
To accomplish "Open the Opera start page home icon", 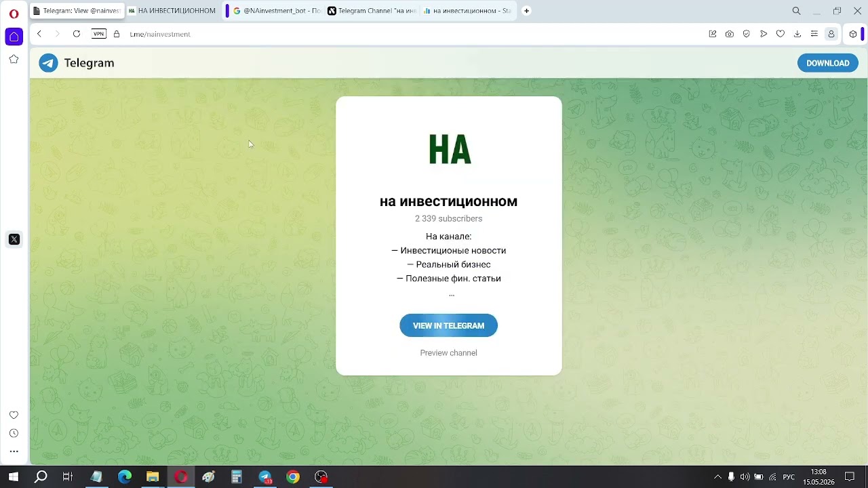I will pyautogui.click(x=14, y=37).
